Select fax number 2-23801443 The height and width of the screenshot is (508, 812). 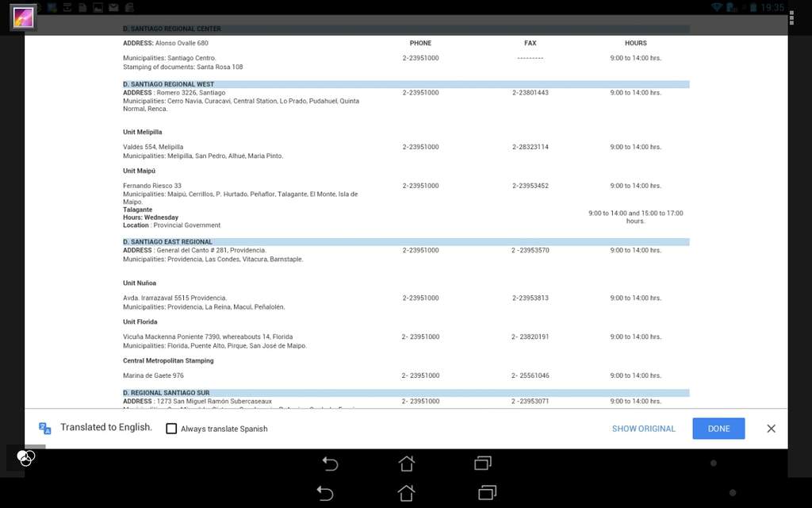coord(530,93)
